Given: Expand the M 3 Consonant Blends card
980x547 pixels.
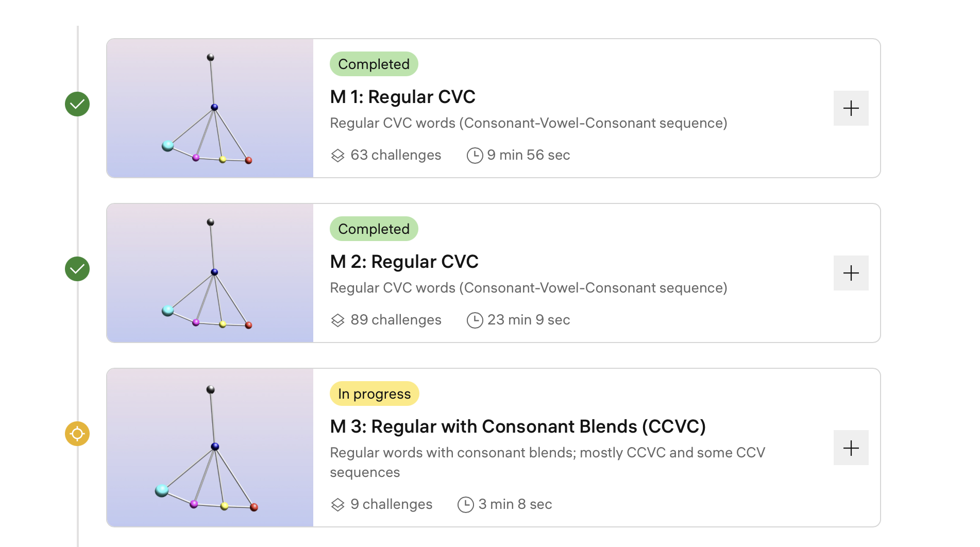Looking at the screenshot, I should pos(851,448).
